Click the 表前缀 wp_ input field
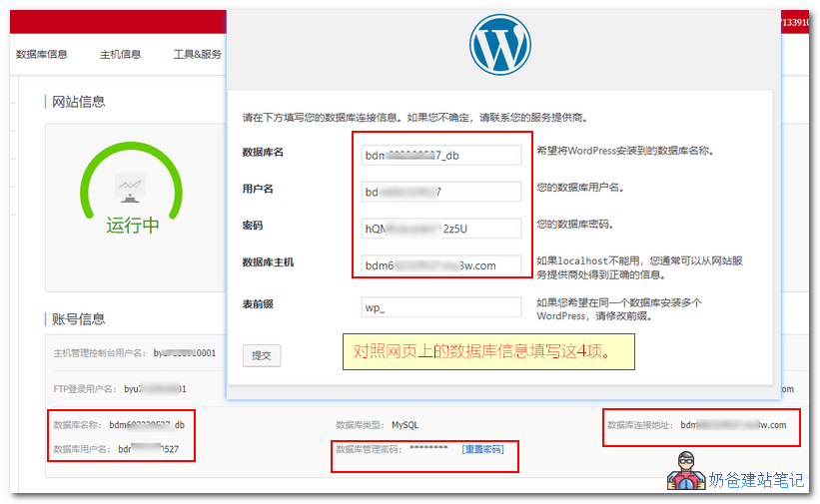Screen dimensions: 820x504 tap(440, 307)
